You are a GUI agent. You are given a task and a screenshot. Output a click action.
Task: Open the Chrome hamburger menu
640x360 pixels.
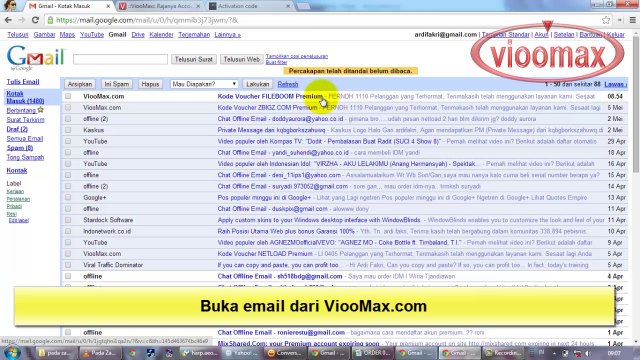coord(633,20)
